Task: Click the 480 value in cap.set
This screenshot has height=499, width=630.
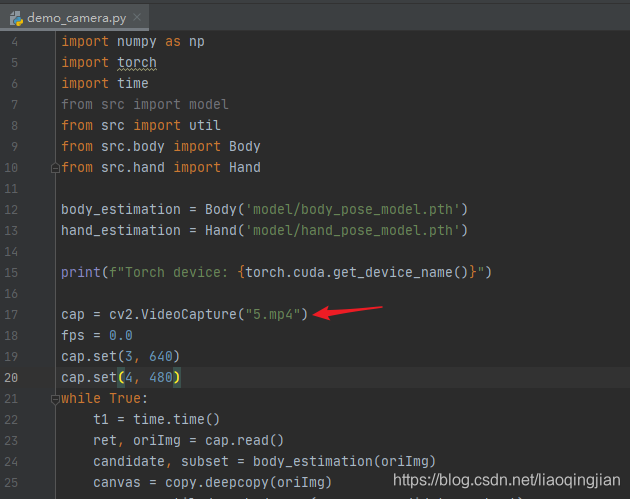Action: point(161,378)
